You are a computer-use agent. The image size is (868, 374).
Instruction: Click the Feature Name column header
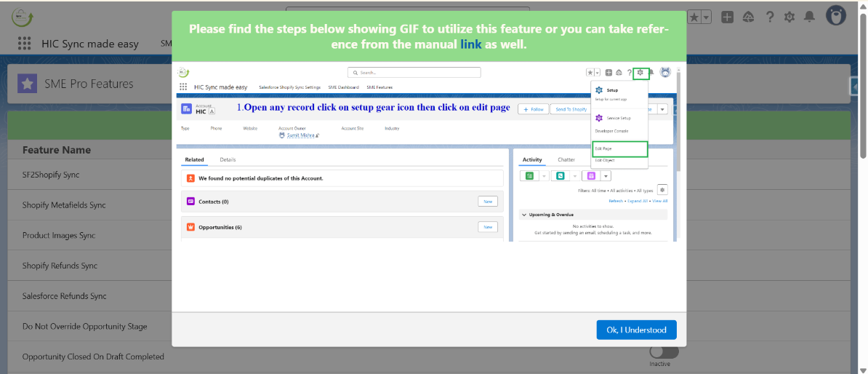pyautogui.click(x=57, y=150)
